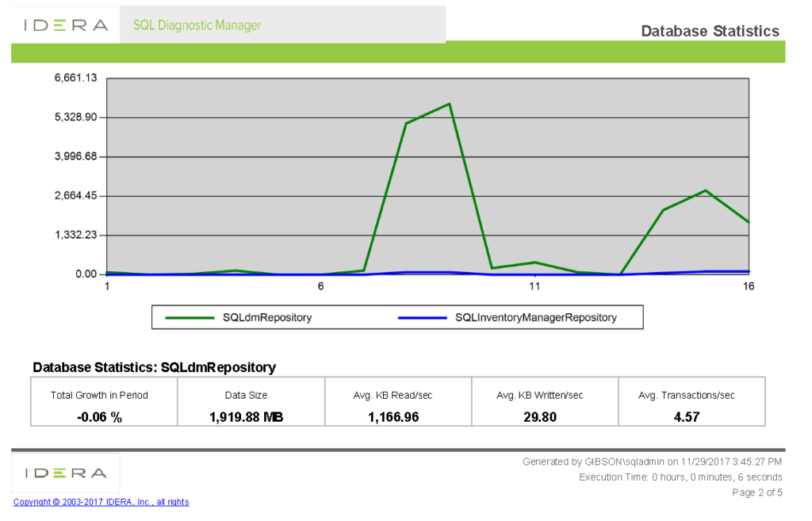The width and height of the screenshot is (812, 521).
Task: Click the Generated by GIBSON\sqladmin text
Action: tap(652, 461)
